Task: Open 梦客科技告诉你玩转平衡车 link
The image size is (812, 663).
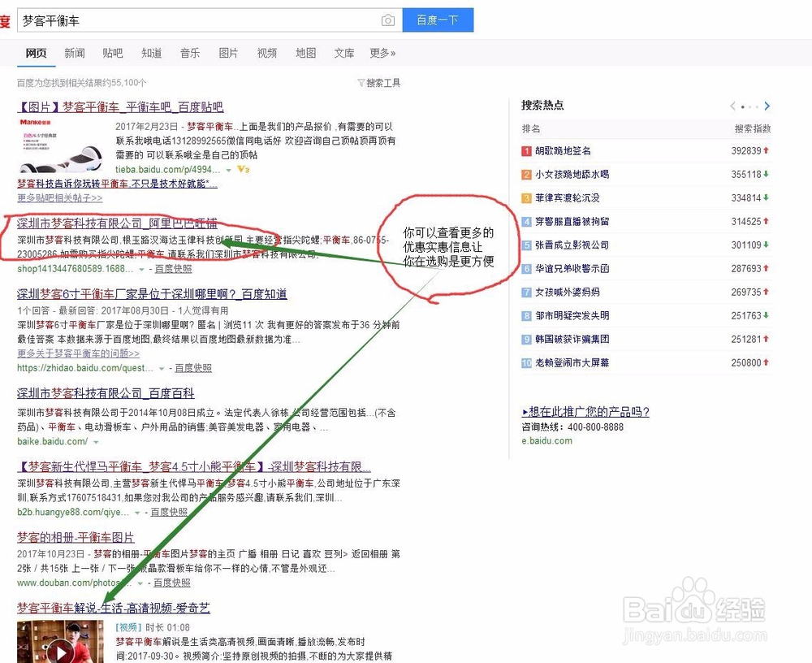Action: [x=117, y=184]
